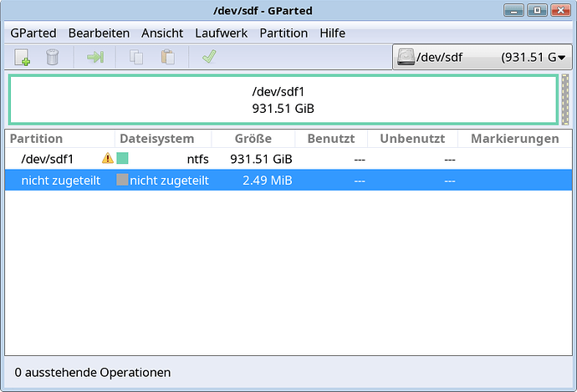577x392 pixels.
Task: Click the '931.51 GiB' size cell in table
Action: (x=261, y=159)
